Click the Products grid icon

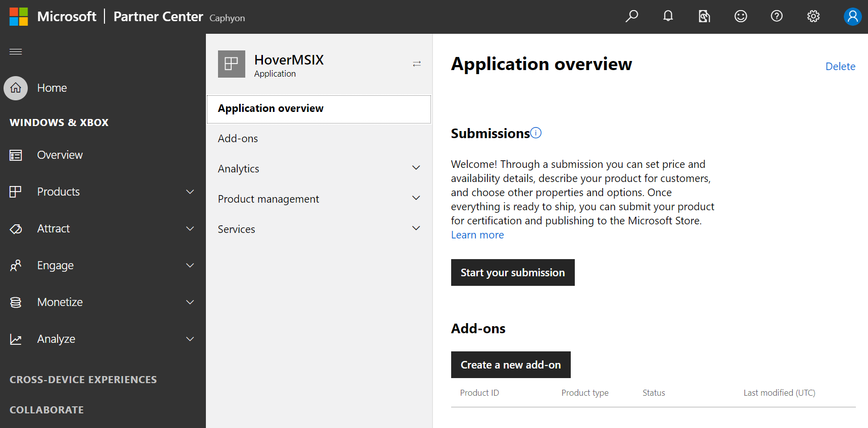click(x=16, y=192)
